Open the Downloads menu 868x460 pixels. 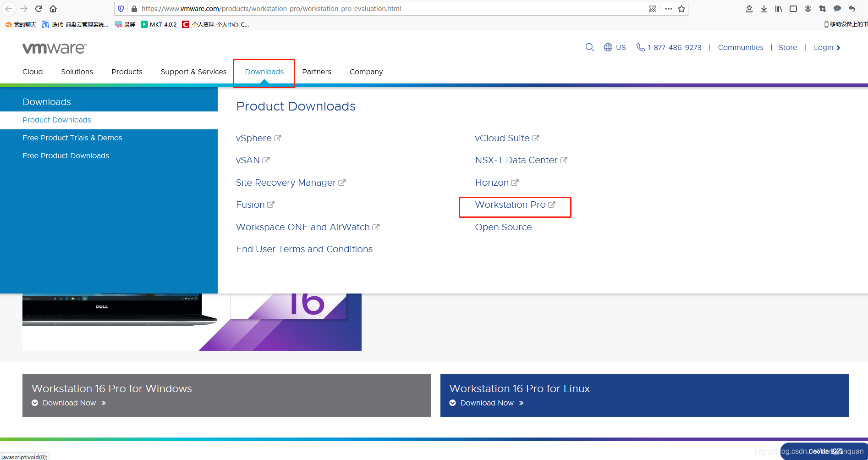tap(264, 72)
